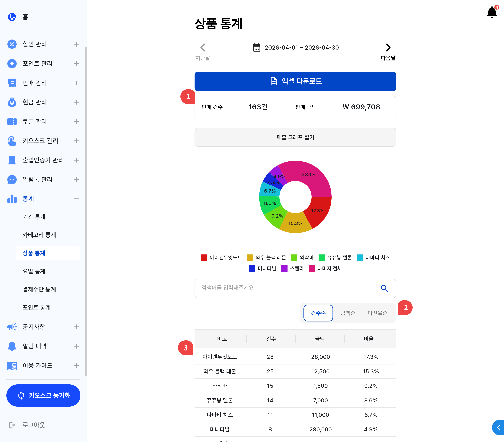The image size is (504, 442).
Task: Click the 지난달 label
Action: click(x=203, y=58)
